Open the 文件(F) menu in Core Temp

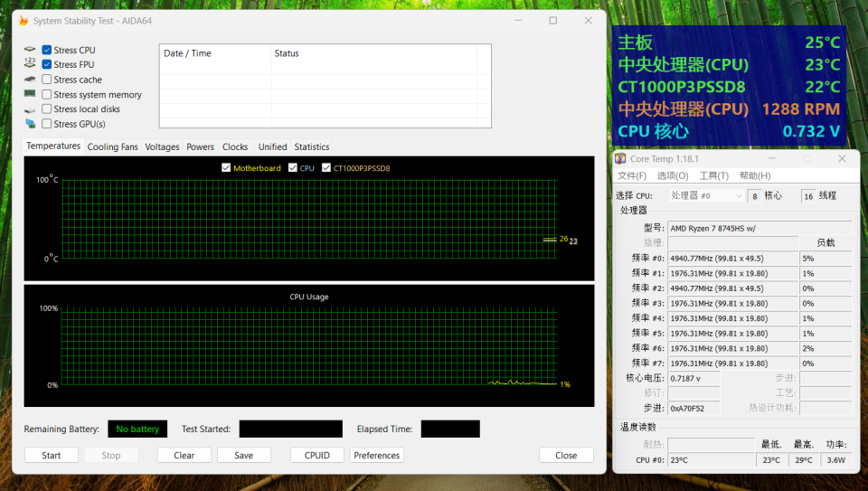click(x=632, y=175)
